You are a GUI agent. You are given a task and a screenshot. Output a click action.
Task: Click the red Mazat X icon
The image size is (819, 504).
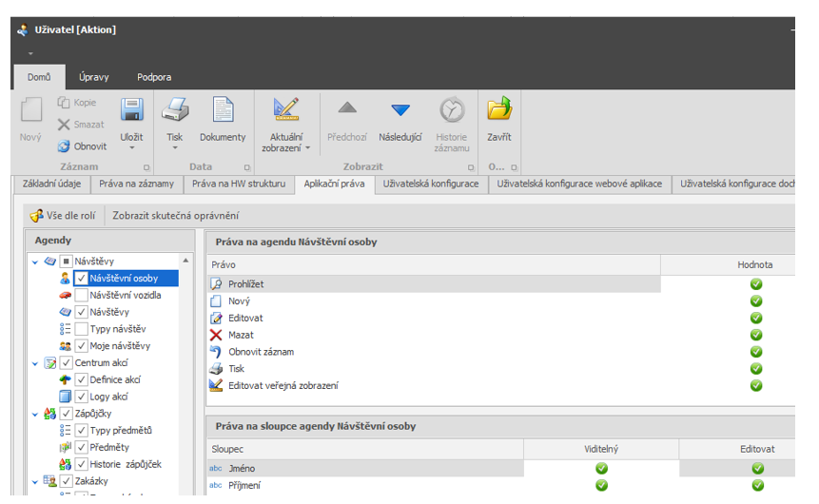[x=216, y=335]
